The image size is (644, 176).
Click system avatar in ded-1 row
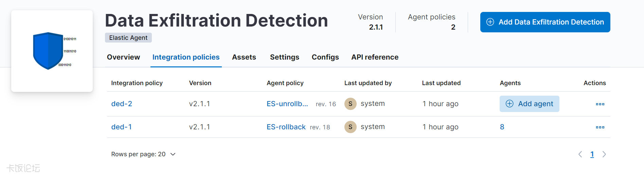coord(350,127)
